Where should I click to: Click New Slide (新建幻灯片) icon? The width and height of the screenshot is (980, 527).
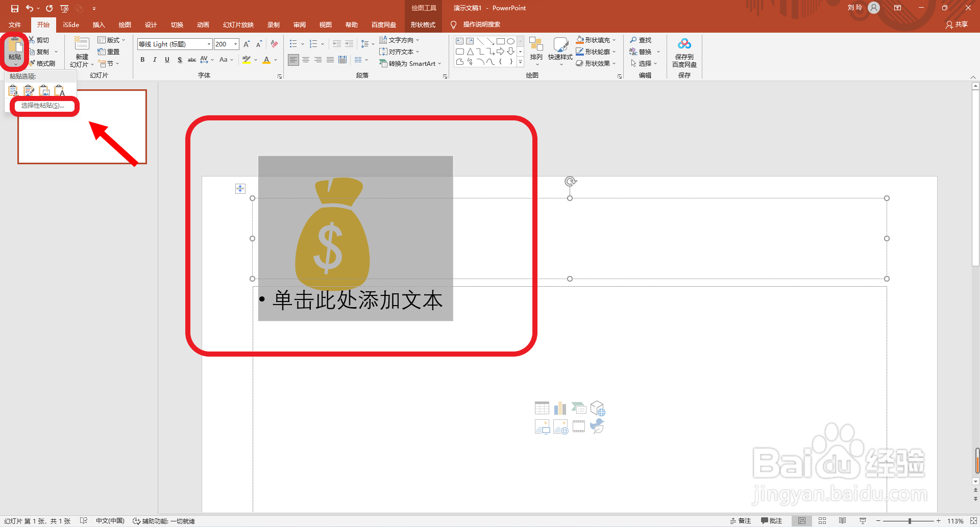[82, 44]
